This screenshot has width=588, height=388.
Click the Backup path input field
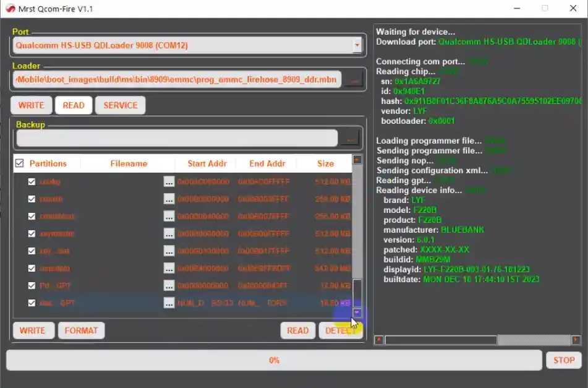pyautogui.click(x=177, y=139)
